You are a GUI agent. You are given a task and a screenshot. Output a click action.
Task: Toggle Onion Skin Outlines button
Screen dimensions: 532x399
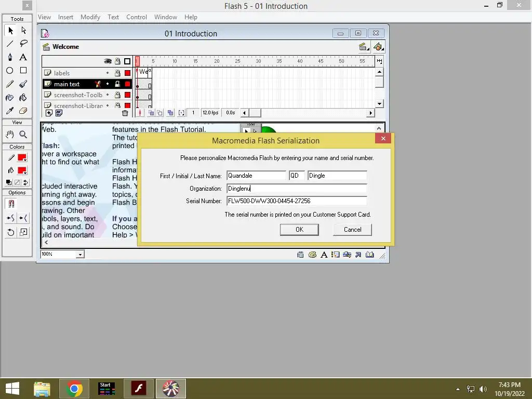159,113
